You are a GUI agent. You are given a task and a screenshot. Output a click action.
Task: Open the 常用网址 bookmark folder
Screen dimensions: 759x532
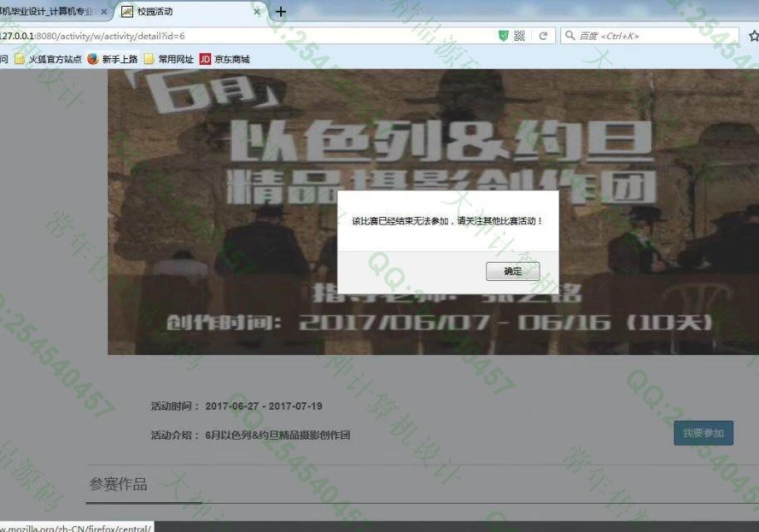click(x=169, y=59)
